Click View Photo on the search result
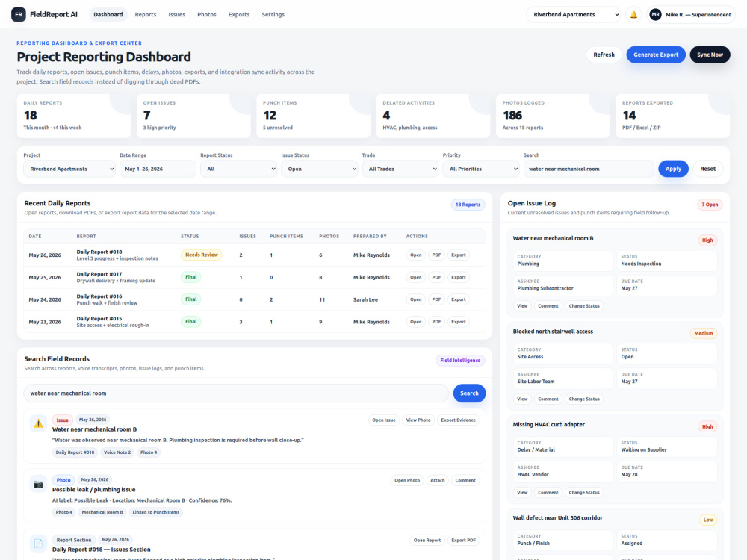 pos(418,420)
